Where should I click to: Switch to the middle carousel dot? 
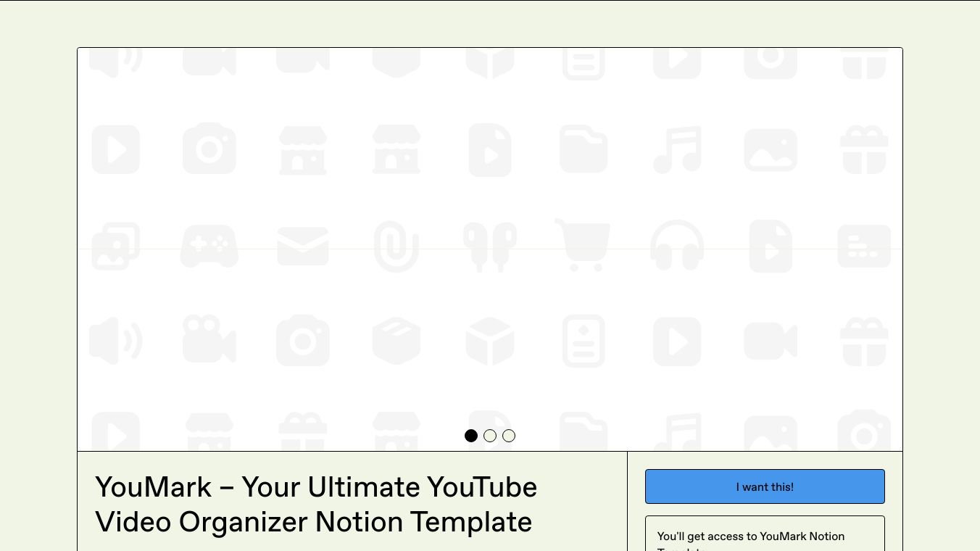click(x=490, y=436)
